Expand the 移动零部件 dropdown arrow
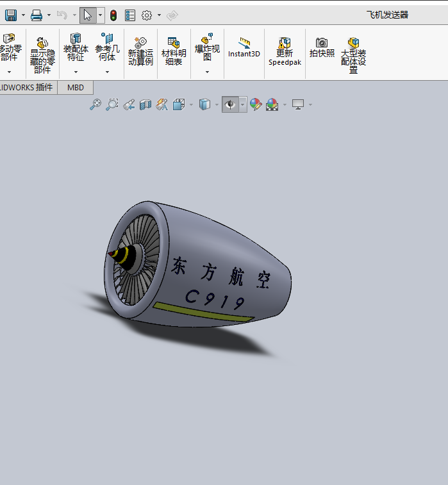 pyautogui.click(x=9, y=72)
